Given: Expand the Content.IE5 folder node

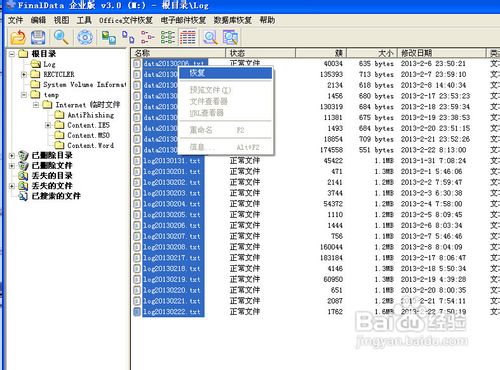Looking at the screenshot, I should [48, 125].
